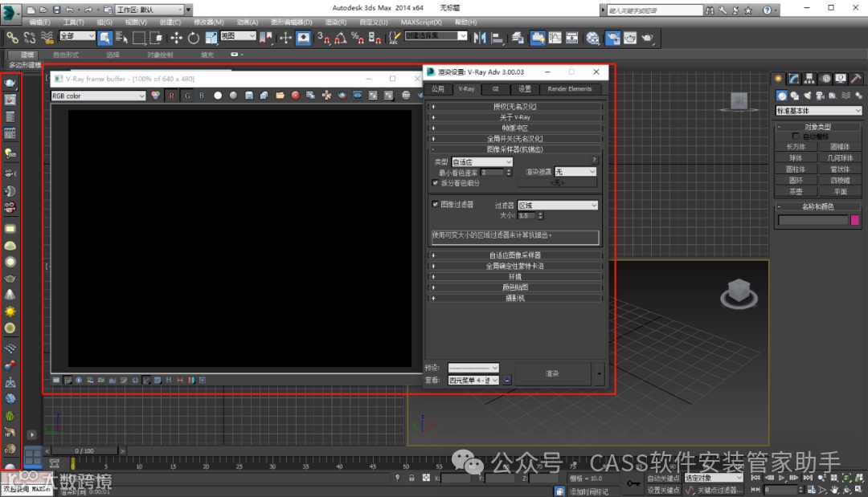This screenshot has width=868, height=497.
Task: Save image from V-Ray frame buffer
Action: (249, 96)
